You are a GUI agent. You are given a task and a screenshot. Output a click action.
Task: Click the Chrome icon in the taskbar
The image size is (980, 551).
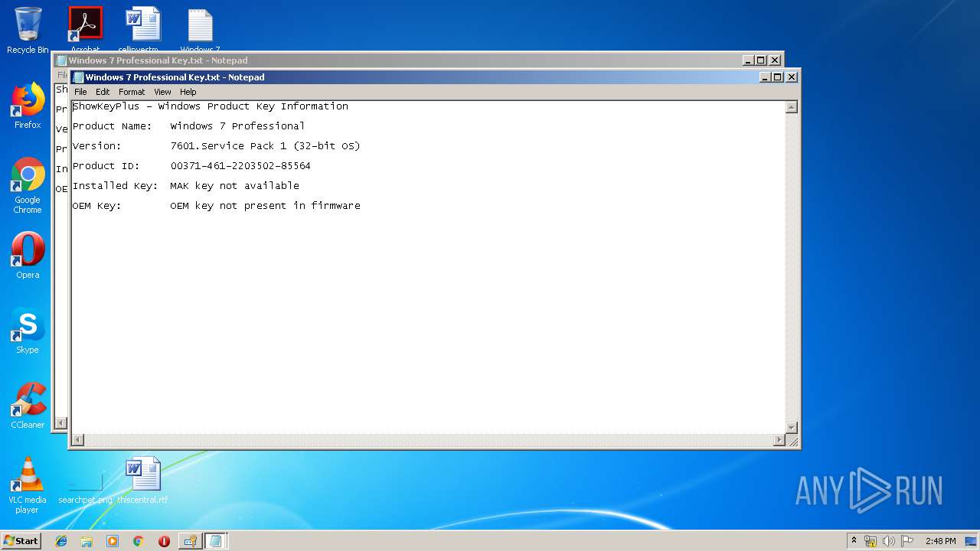tap(138, 541)
